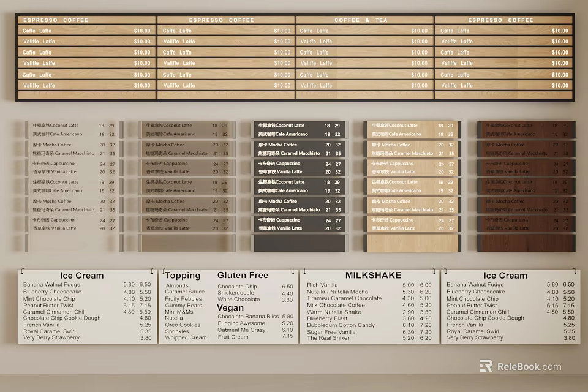Select Oreo Cookies topping

click(x=183, y=325)
